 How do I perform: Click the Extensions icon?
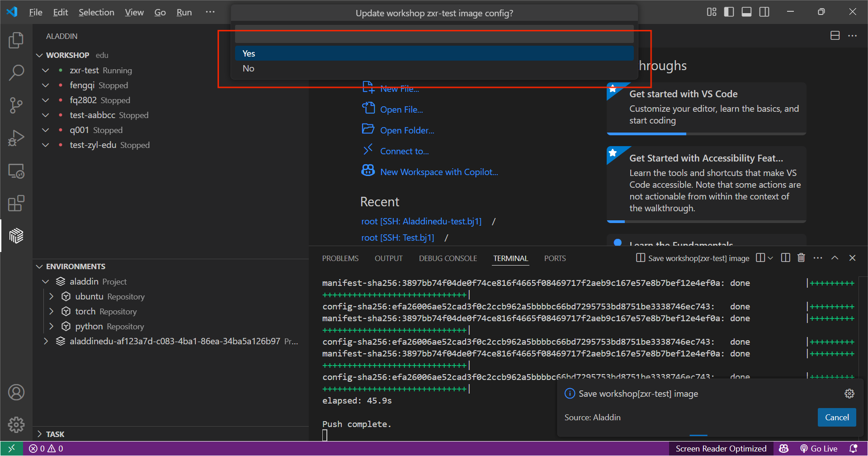pos(16,204)
